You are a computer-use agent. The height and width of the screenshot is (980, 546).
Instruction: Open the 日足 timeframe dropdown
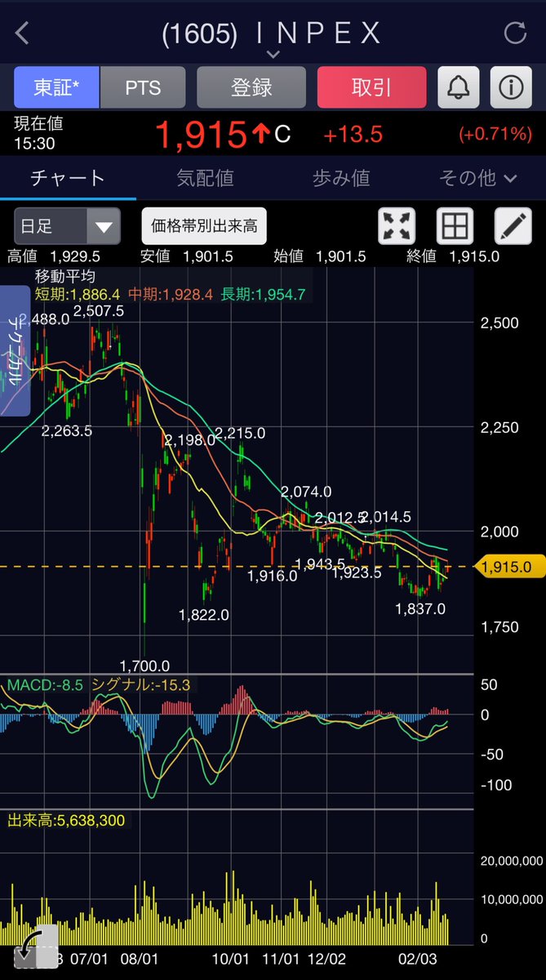67,226
